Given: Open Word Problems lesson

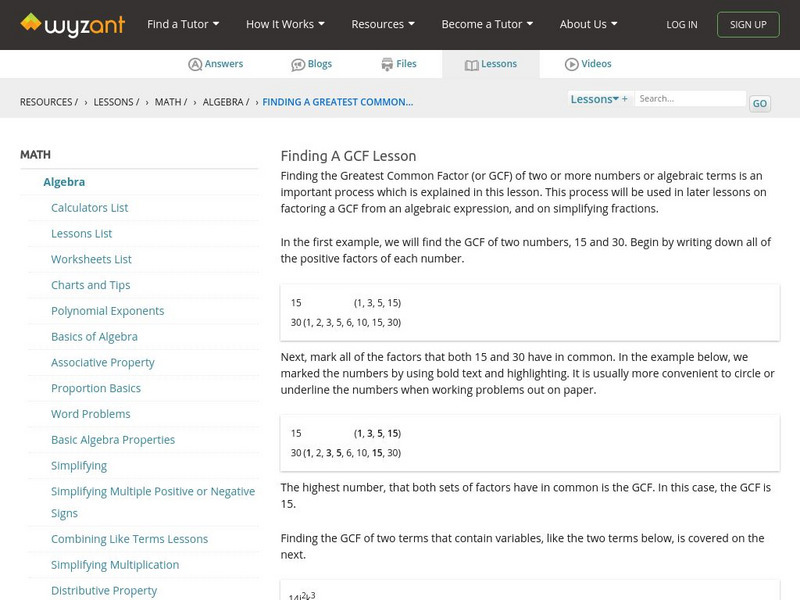Looking at the screenshot, I should [x=91, y=414].
